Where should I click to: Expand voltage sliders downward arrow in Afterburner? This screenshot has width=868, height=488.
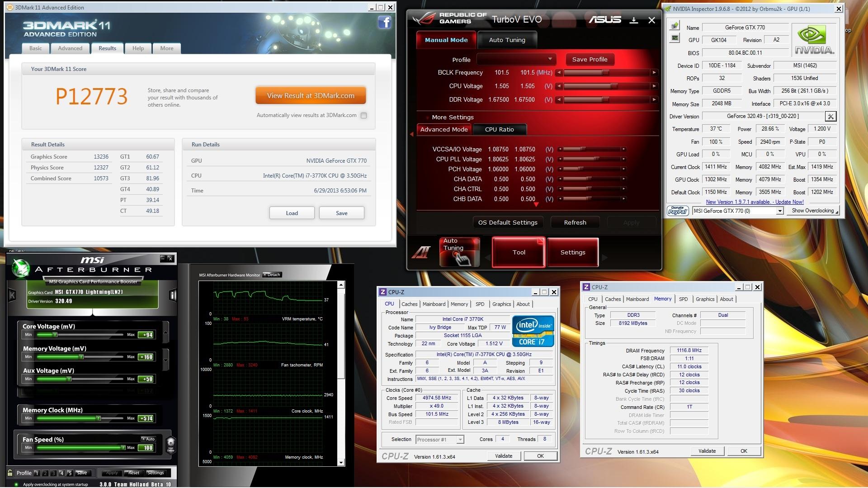tap(165, 360)
